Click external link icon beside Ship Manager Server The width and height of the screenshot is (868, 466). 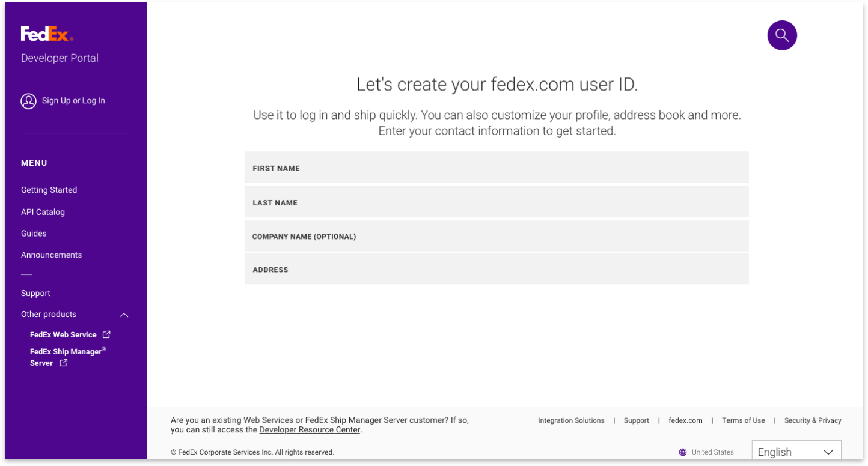[63, 363]
